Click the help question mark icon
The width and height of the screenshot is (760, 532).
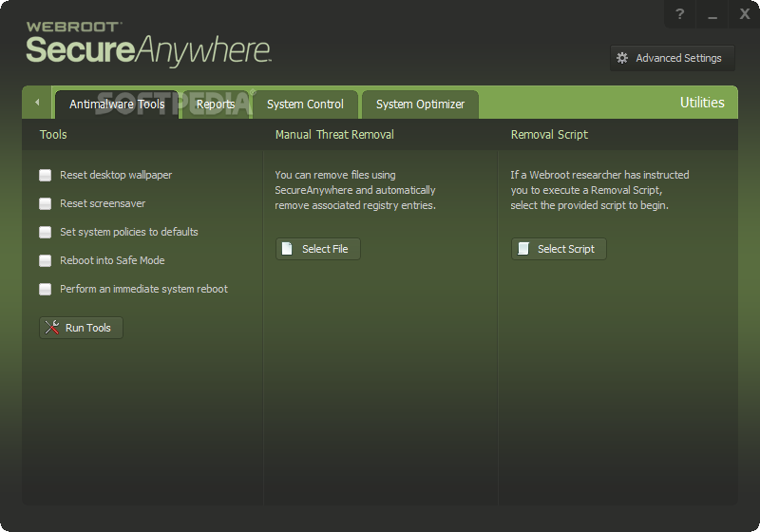pyautogui.click(x=679, y=14)
